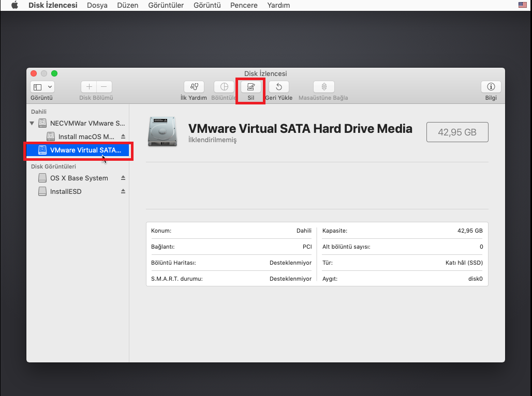The height and width of the screenshot is (396, 532).
Task: Click the Geri Yükle restore icon
Action: (x=279, y=87)
